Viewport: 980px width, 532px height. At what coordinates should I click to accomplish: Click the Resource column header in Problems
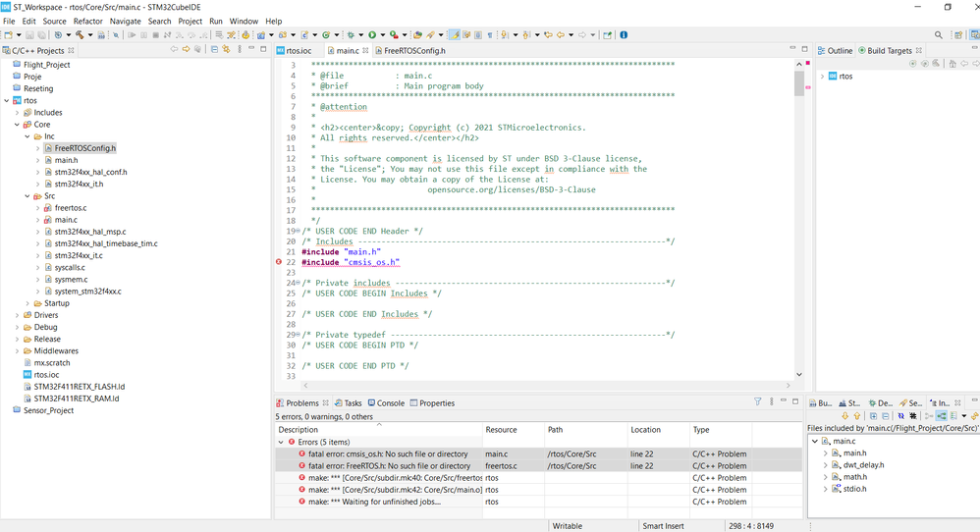pos(514,430)
